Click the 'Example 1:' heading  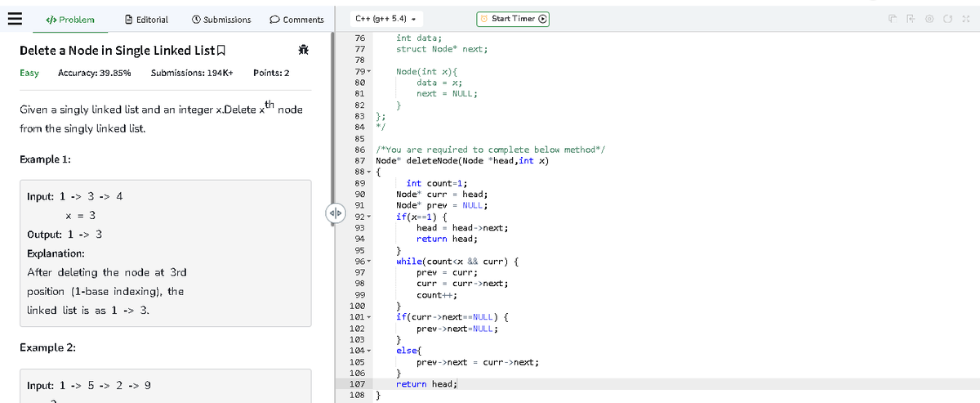tap(45, 159)
